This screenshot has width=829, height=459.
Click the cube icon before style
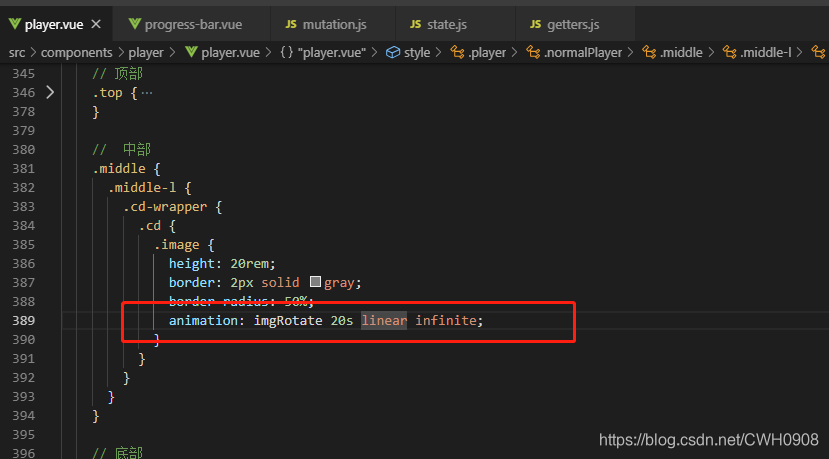[393, 52]
